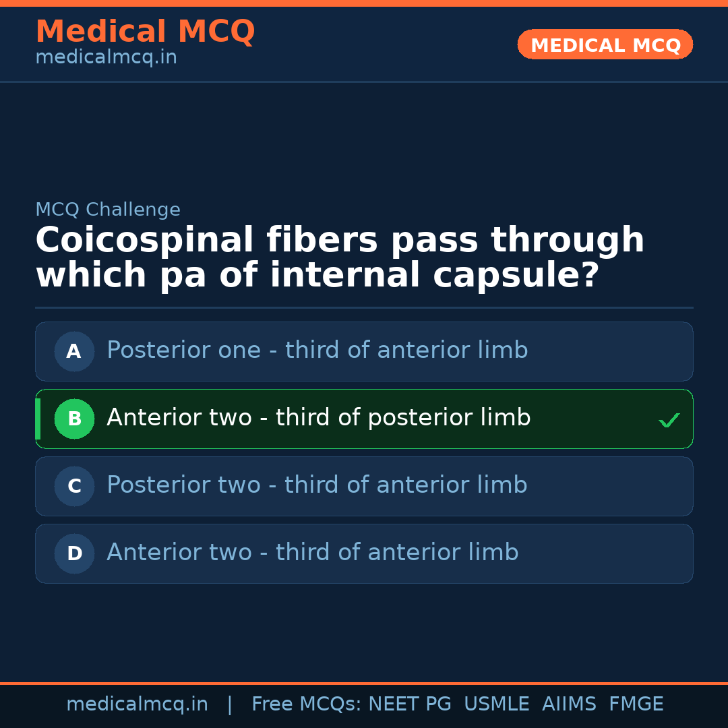Select answer 'Posterior two - third of anterior limb'
Viewport: 728px width, 728px height.
(317, 485)
